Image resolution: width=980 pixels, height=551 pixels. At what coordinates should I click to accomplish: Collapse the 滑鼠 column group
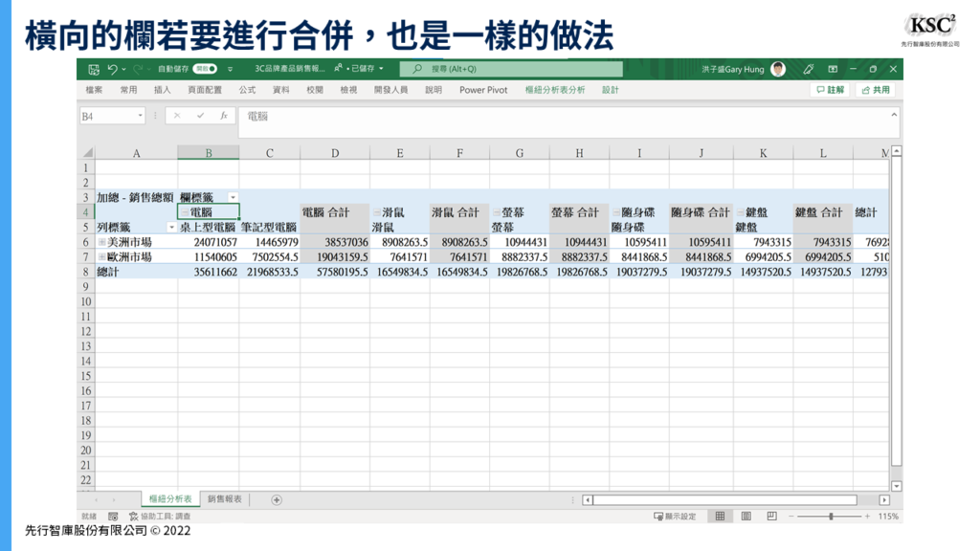377,212
